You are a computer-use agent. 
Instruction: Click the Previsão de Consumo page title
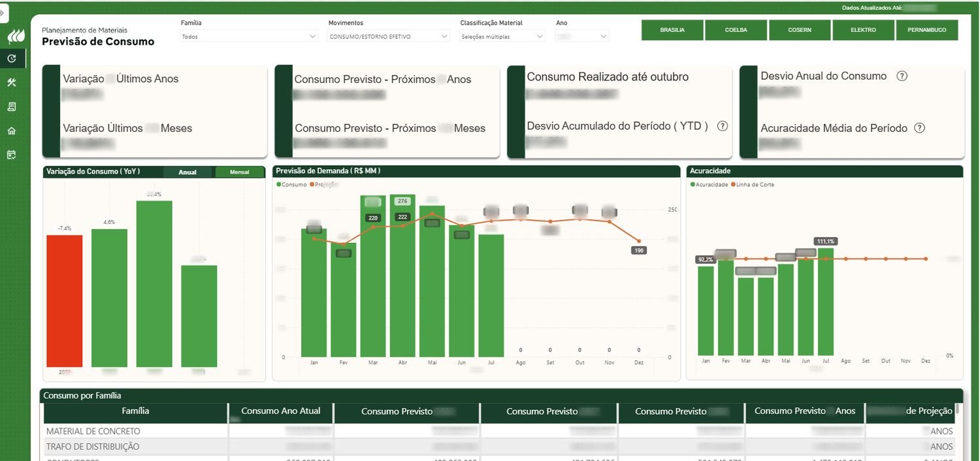(x=98, y=42)
